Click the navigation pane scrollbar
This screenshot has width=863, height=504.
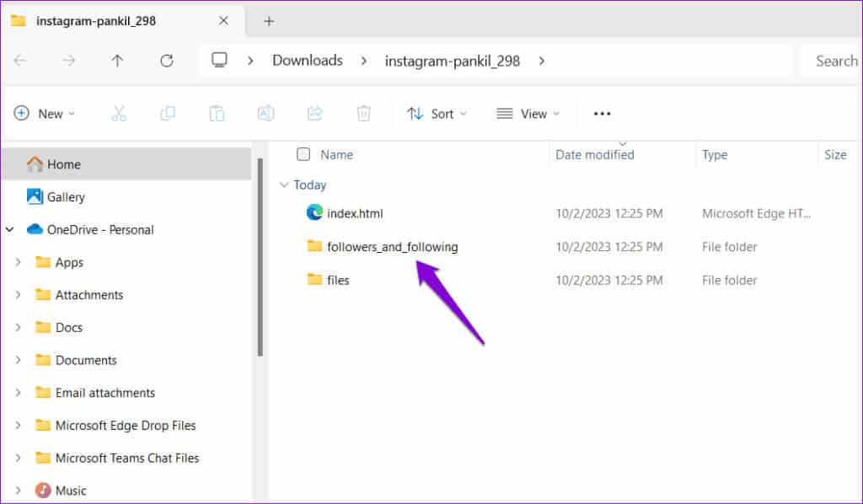pos(260,258)
